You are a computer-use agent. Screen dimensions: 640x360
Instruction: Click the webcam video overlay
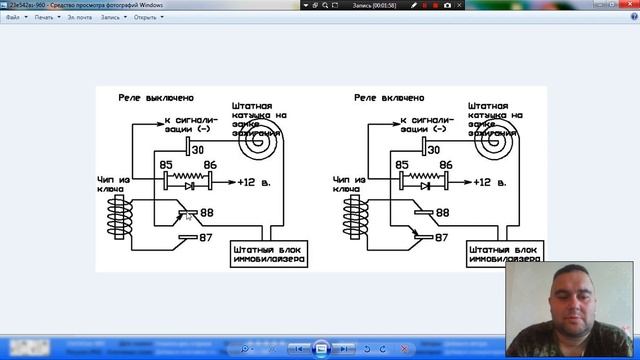[x=569, y=309]
